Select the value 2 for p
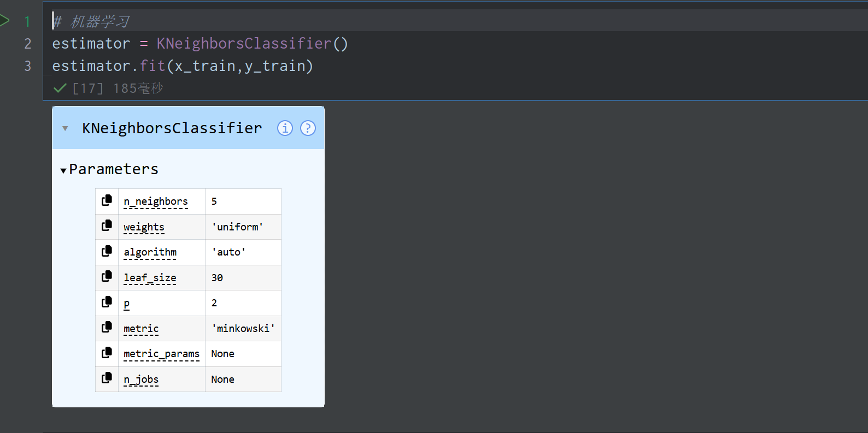This screenshot has height=433, width=868. [x=214, y=303]
